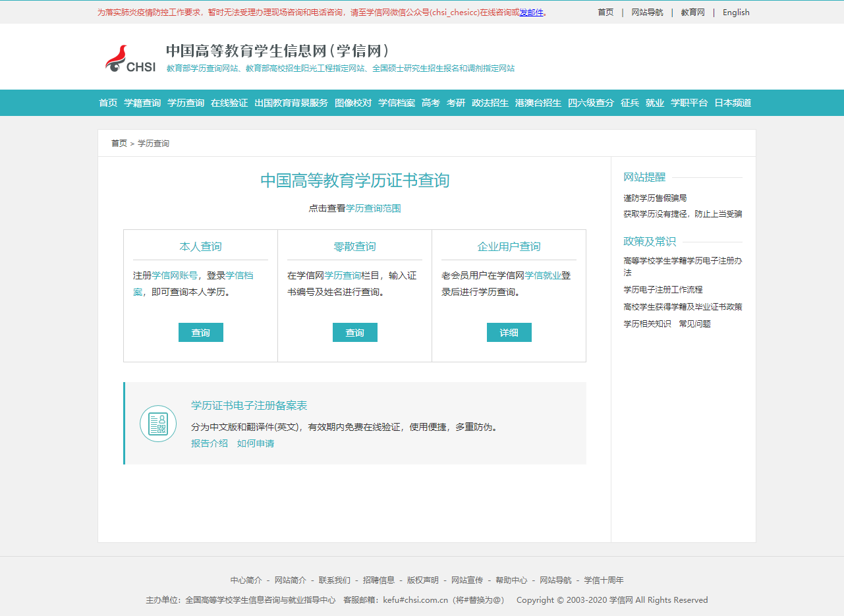Open 获取学历没有捷径 notice
The height and width of the screenshot is (616, 844).
[683, 213]
